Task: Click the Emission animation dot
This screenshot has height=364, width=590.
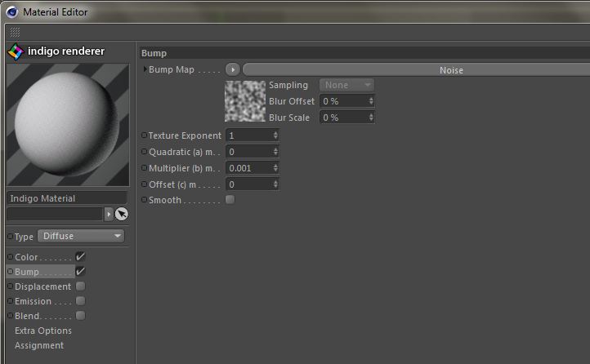Action: (x=10, y=301)
